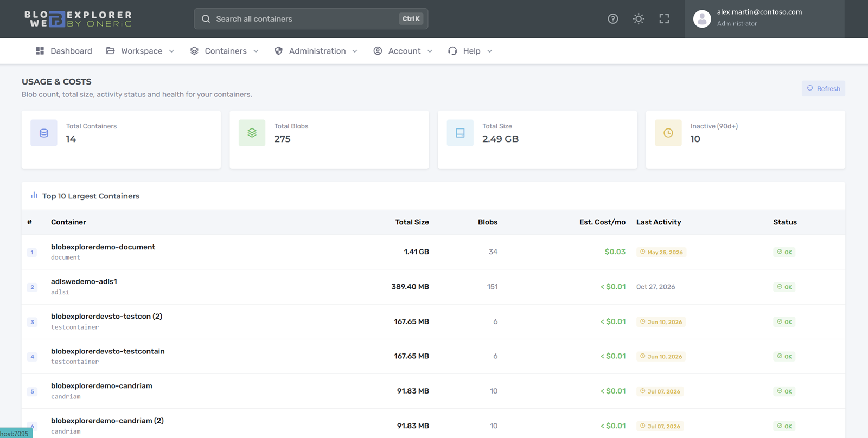Click the Blob Explorer Web logo
The width and height of the screenshot is (868, 438).
pos(78,19)
